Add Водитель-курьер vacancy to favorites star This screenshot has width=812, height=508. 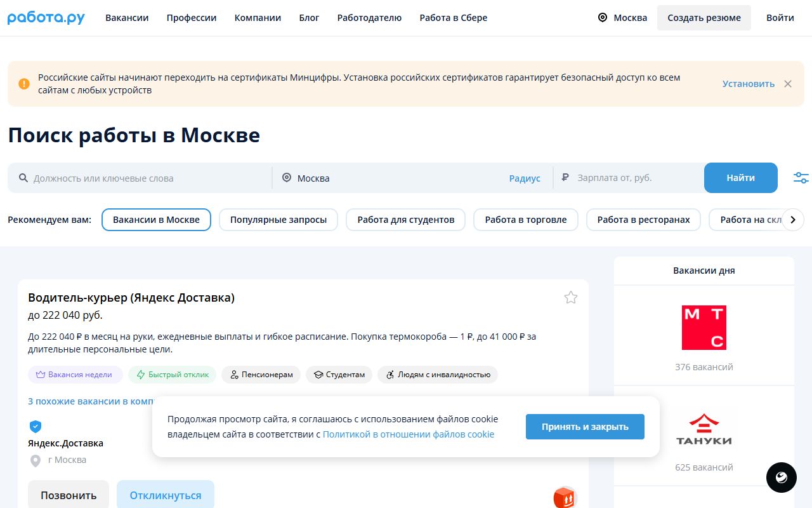(571, 297)
